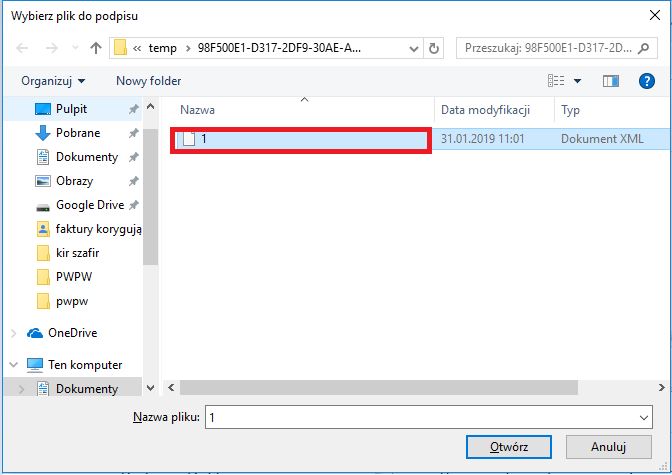Select Pulpit desktop in sidebar
Viewport: 672px width, 475px height.
(72, 109)
